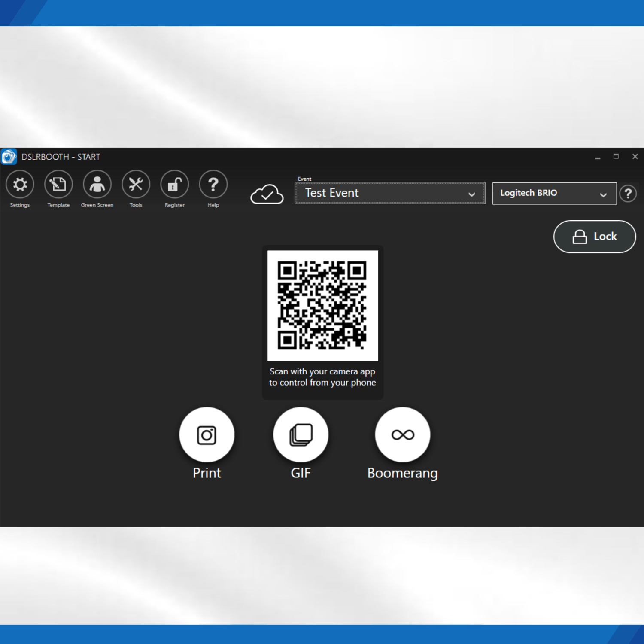This screenshot has width=644, height=644.
Task: Click the camera help question mark icon
Action: pyautogui.click(x=628, y=194)
